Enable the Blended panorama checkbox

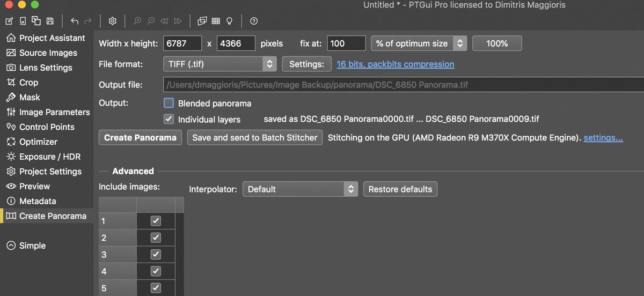pyautogui.click(x=169, y=103)
